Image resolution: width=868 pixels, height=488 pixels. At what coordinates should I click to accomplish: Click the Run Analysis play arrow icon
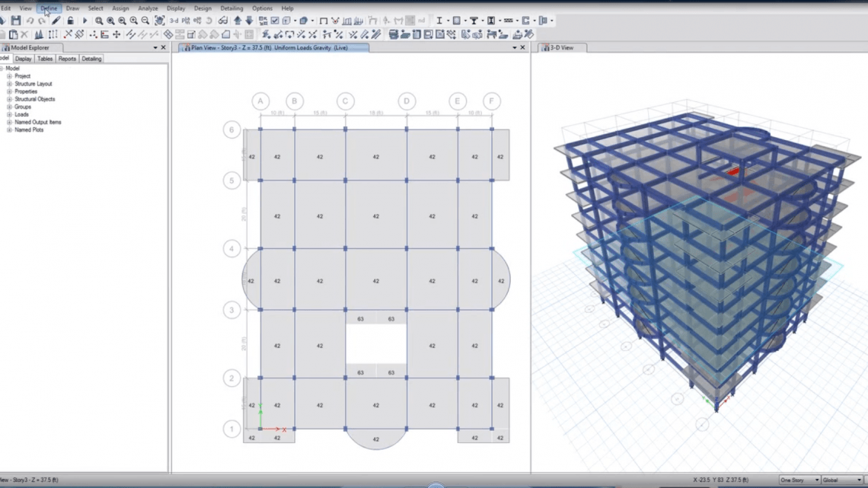click(85, 21)
